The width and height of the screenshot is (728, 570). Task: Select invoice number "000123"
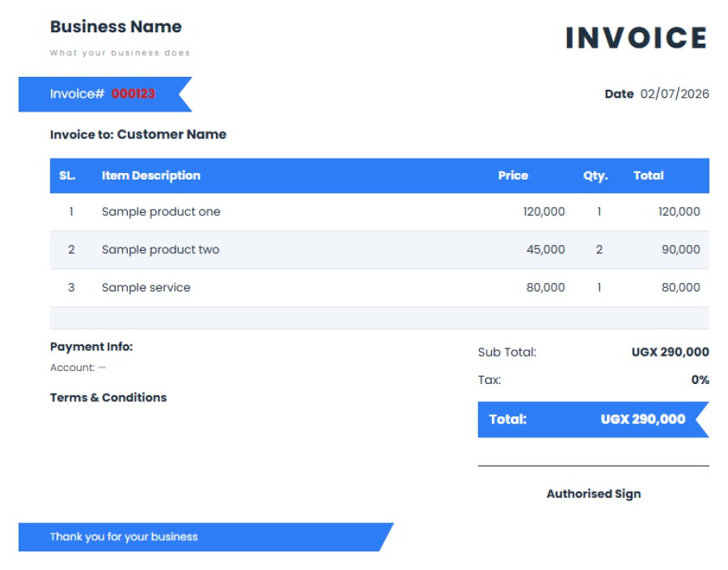pos(133,94)
